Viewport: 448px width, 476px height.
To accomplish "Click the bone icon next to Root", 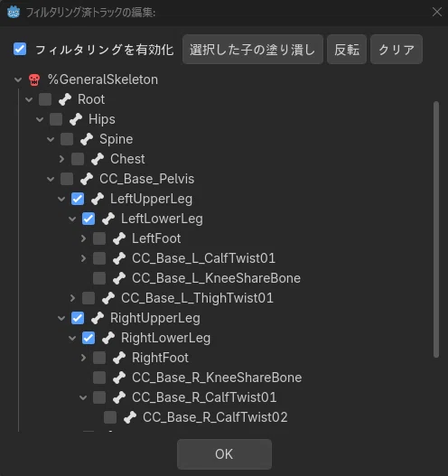I will pos(65,99).
